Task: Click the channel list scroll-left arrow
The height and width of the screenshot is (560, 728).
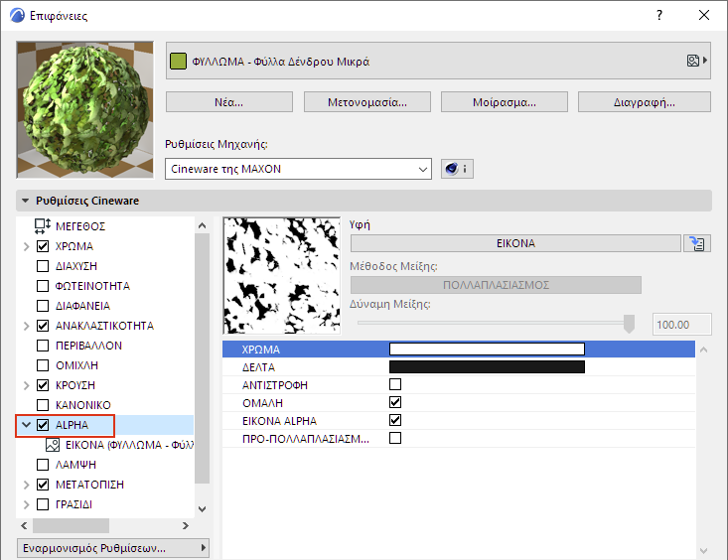Action: point(24,525)
